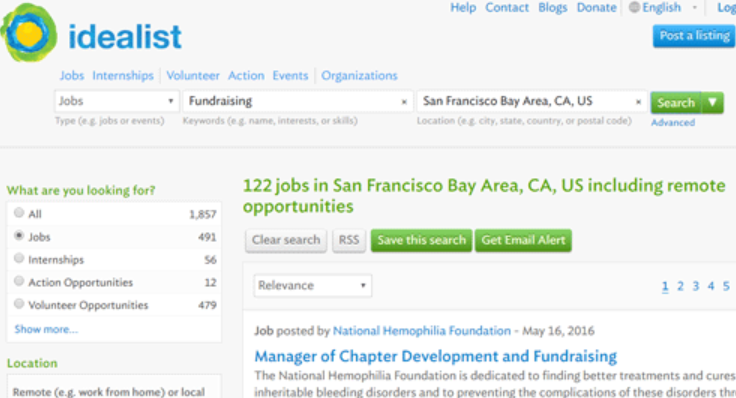Open the Relevance sort dropdown
This screenshot has width=736, height=398.
pyautogui.click(x=313, y=285)
